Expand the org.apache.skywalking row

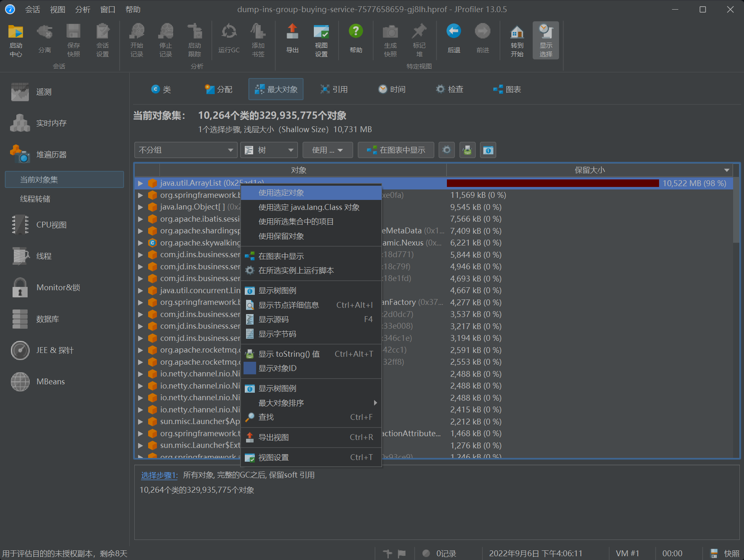click(141, 243)
